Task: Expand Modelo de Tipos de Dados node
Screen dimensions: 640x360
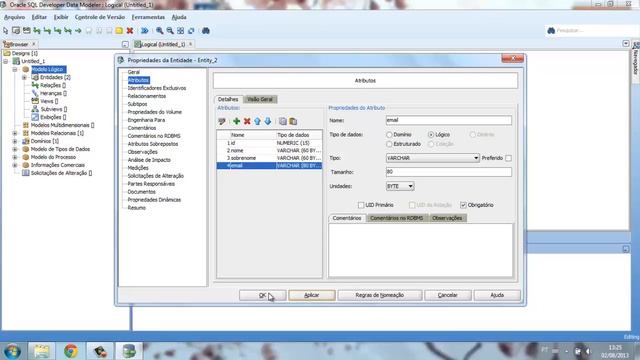Action: pyautogui.click(x=15, y=149)
